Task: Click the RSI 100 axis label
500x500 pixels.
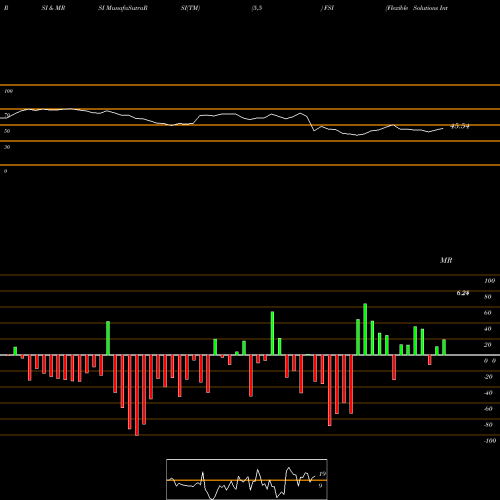Action: [8, 91]
